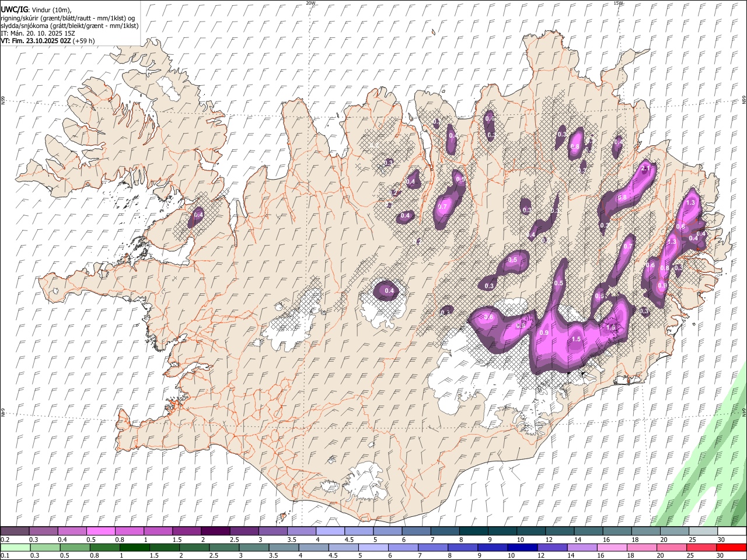Click the 'rigning/skúrir' rain description line
This screenshot has height=560, width=747.
pyautogui.click(x=67, y=18)
